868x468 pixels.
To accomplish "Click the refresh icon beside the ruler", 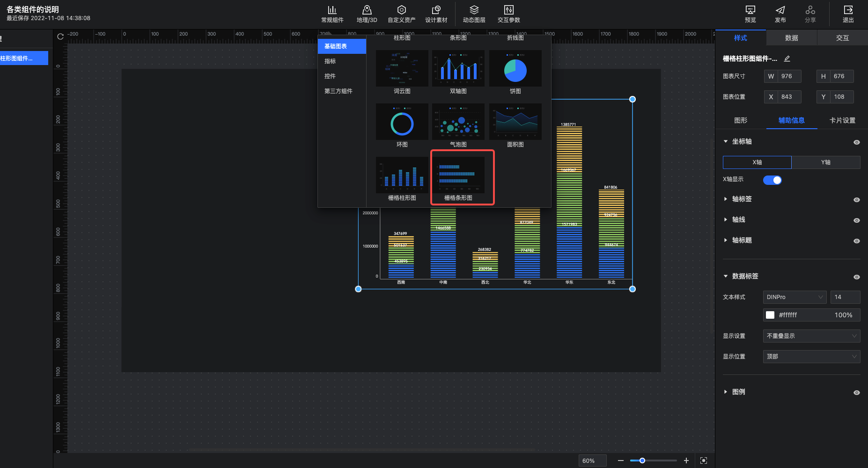I will coord(60,37).
